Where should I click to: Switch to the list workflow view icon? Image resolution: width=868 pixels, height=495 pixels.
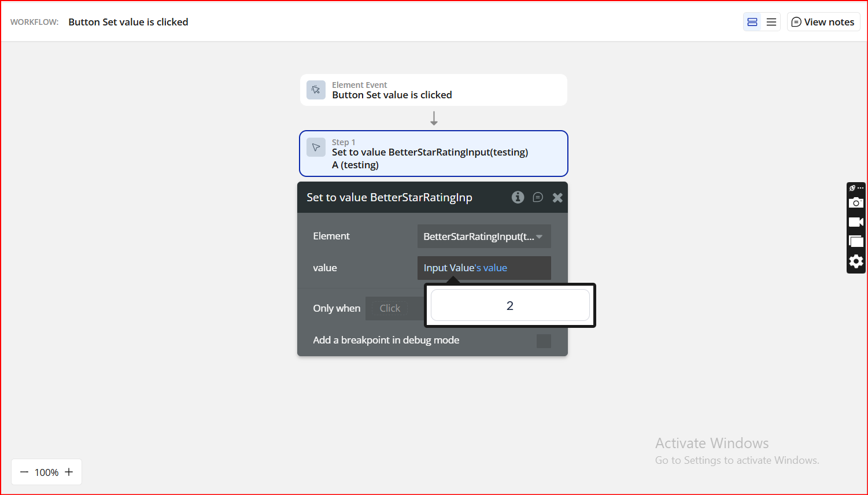(x=771, y=22)
